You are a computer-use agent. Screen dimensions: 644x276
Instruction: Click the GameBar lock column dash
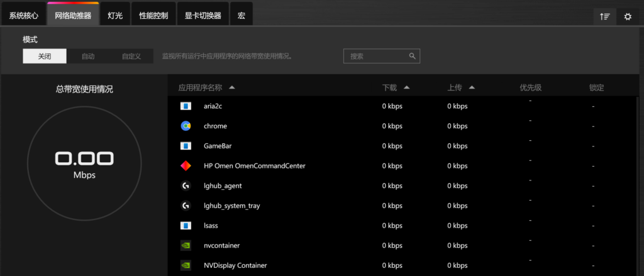click(593, 146)
